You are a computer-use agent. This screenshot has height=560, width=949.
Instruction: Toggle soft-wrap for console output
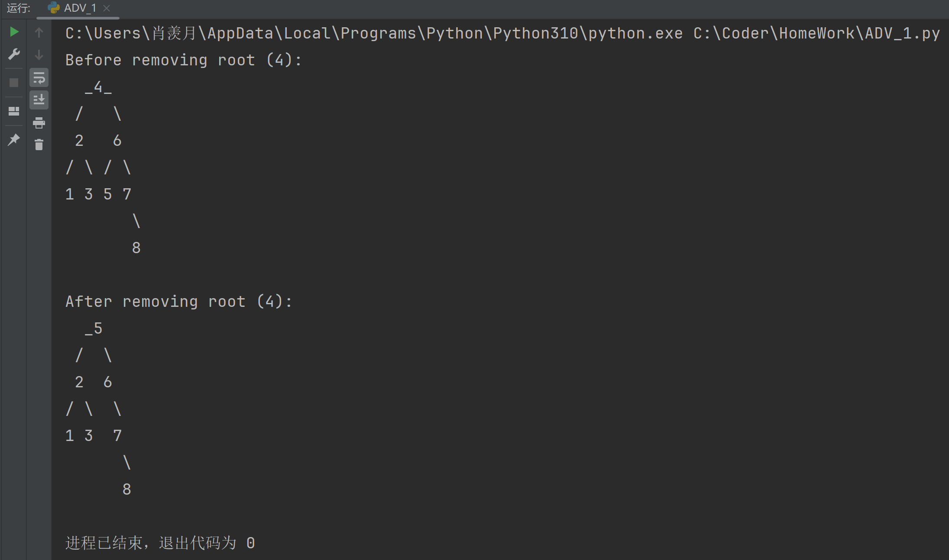click(39, 78)
